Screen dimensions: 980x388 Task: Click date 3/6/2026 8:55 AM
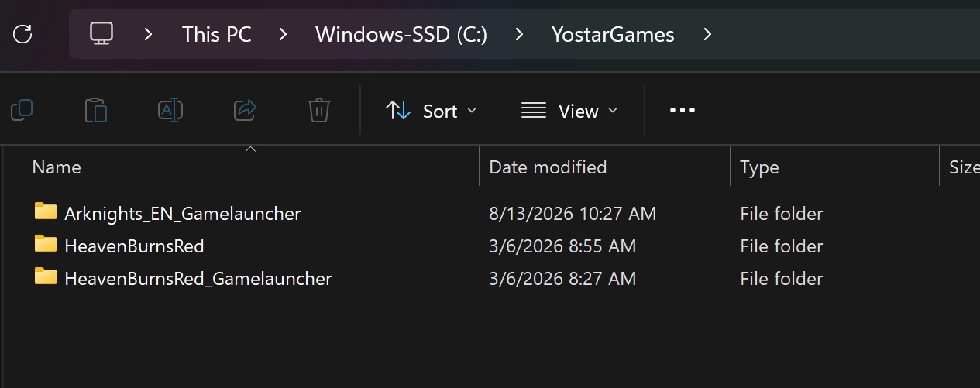click(562, 246)
